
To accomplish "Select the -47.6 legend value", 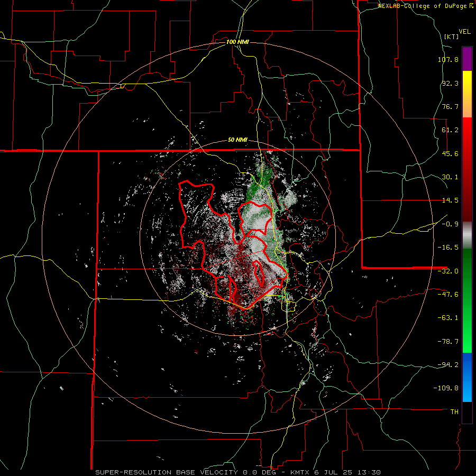I will click(448, 295).
